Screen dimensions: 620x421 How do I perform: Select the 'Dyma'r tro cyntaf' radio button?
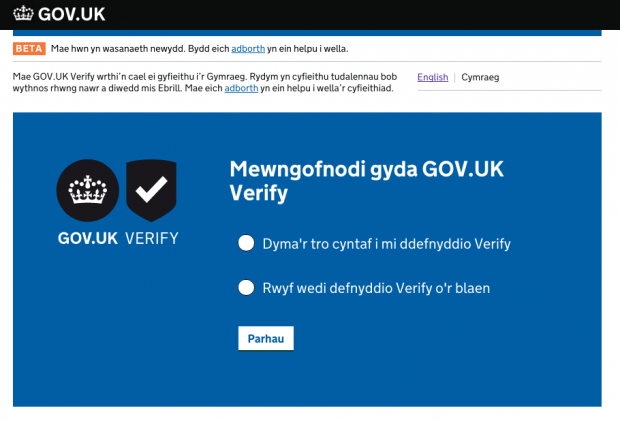(x=246, y=243)
